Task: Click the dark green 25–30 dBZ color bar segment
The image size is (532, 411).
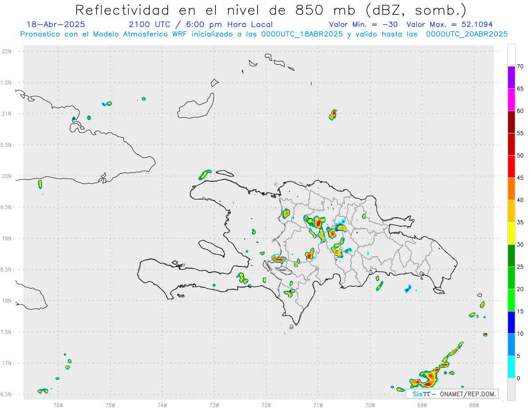Action: [511, 255]
